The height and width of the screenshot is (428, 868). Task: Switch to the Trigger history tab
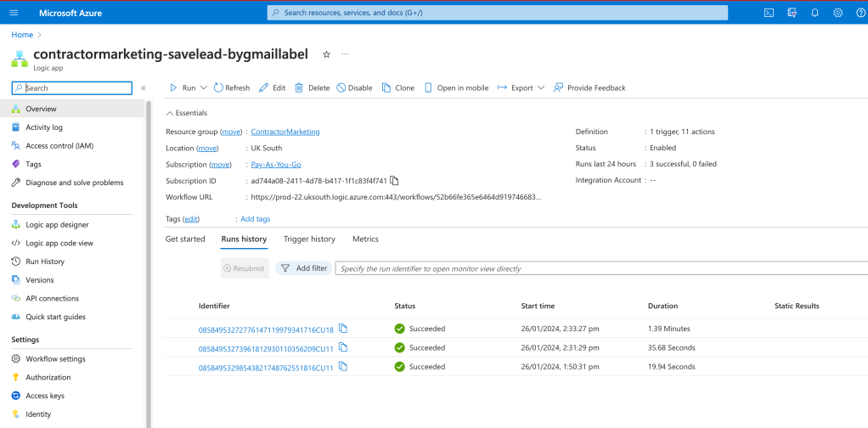[309, 239]
